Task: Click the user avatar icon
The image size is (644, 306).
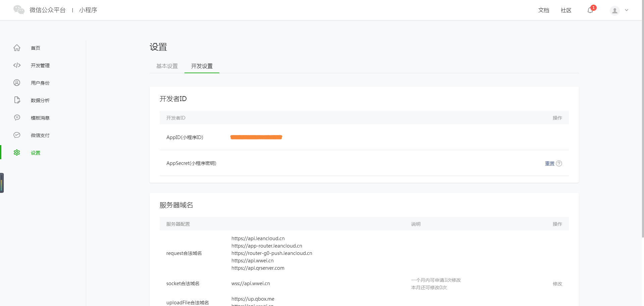Action: coord(614,10)
